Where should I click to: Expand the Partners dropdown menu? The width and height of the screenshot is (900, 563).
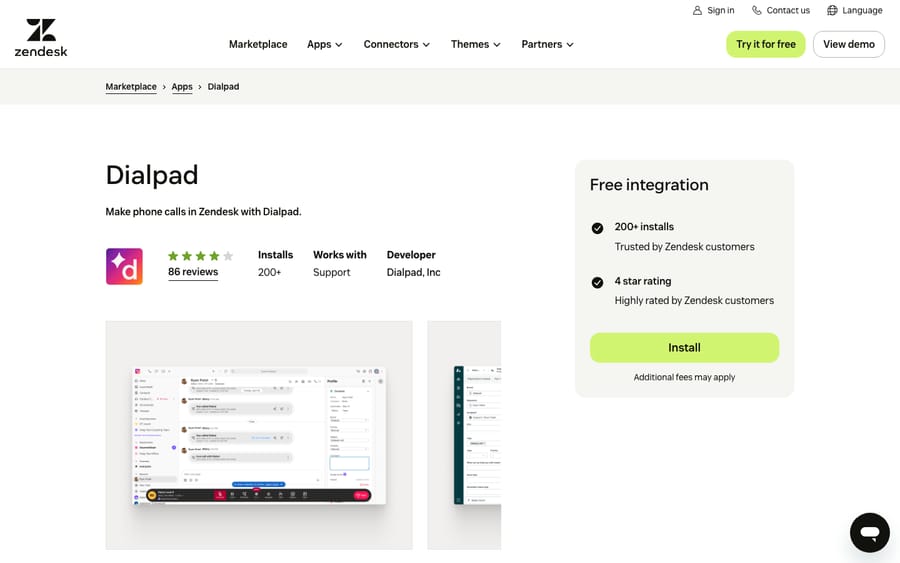547,44
